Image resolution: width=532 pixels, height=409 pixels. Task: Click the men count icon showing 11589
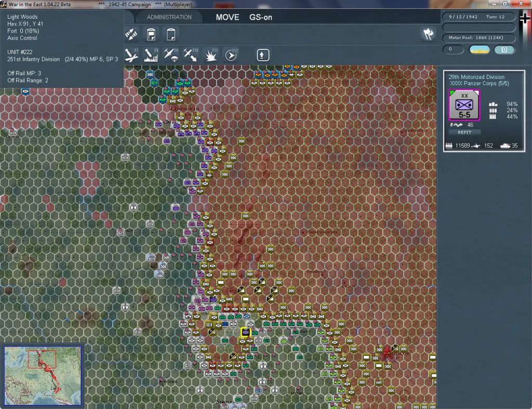pos(449,146)
